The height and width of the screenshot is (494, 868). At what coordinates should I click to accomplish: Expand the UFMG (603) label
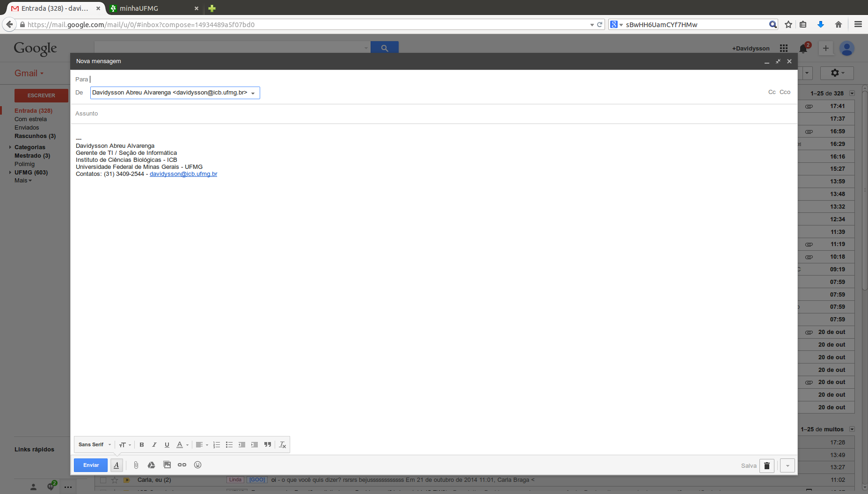pos(10,173)
